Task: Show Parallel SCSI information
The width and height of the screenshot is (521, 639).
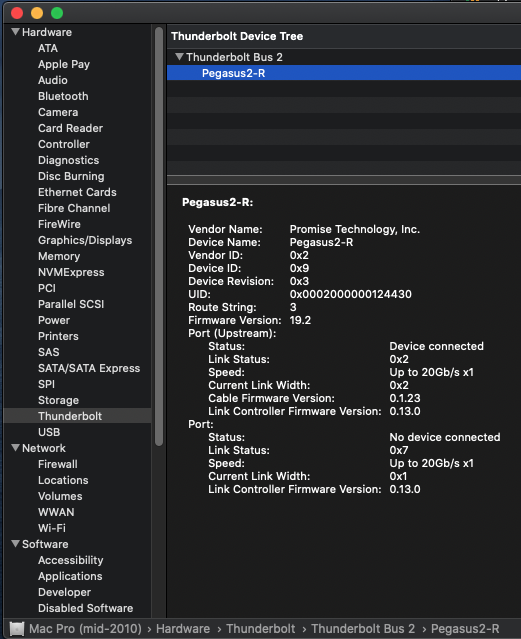Action: [x=71, y=304]
